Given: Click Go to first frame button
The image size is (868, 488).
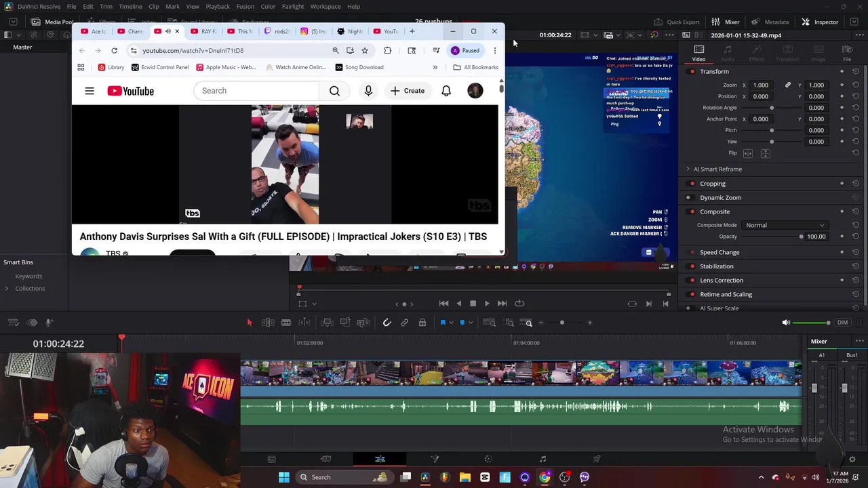Looking at the screenshot, I should (x=443, y=304).
